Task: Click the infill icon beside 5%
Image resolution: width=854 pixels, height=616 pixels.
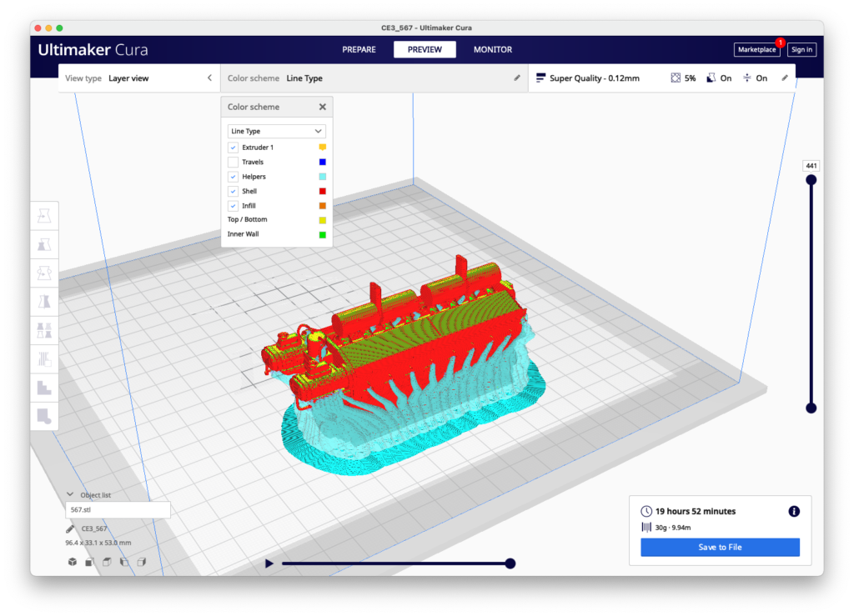Action: (x=676, y=78)
